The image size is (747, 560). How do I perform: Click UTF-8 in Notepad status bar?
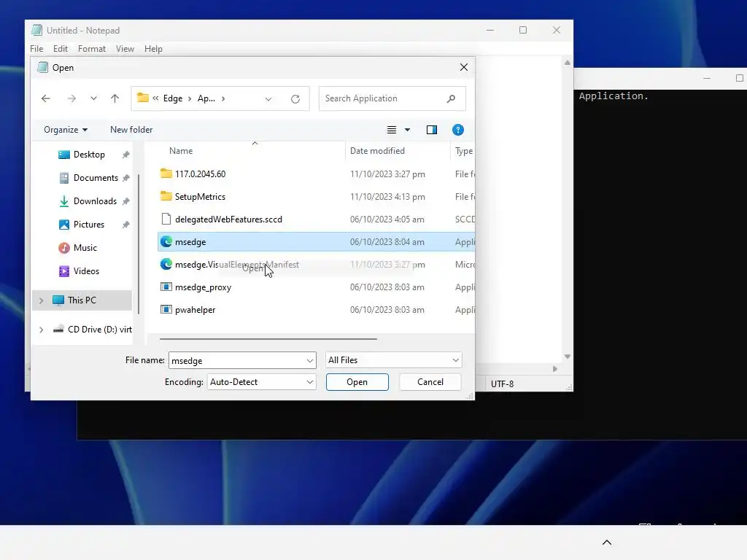point(502,384)
